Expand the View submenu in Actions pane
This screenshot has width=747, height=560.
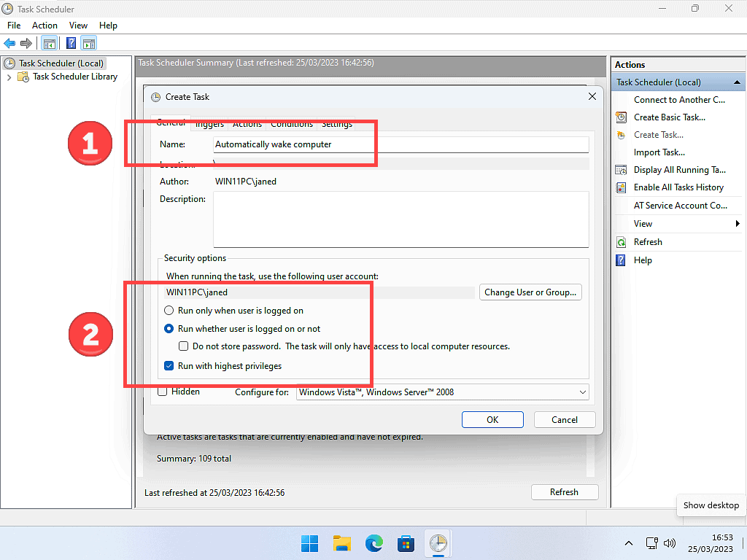738,224
